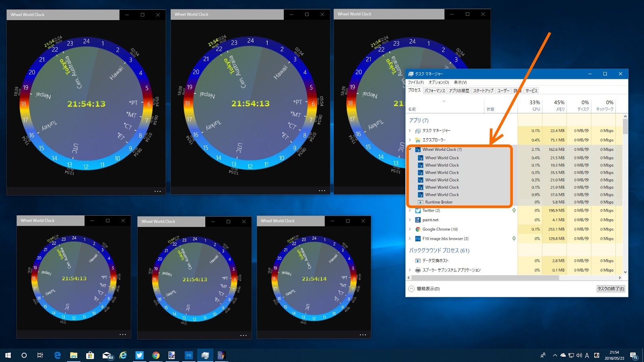Switch to the パフォーマンス tab
This screenshot has width=644, height=362.
(x=436, y=90)
